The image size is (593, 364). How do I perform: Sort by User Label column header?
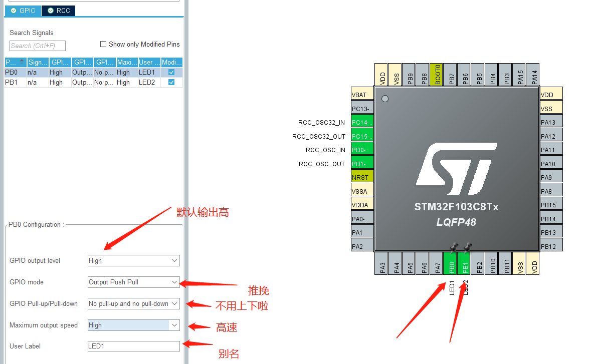tap(149, 62)
